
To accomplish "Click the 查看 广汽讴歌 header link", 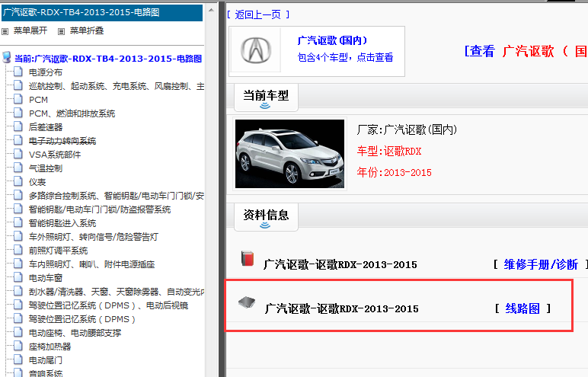I will pyautogui.click(x=526, y=51).
